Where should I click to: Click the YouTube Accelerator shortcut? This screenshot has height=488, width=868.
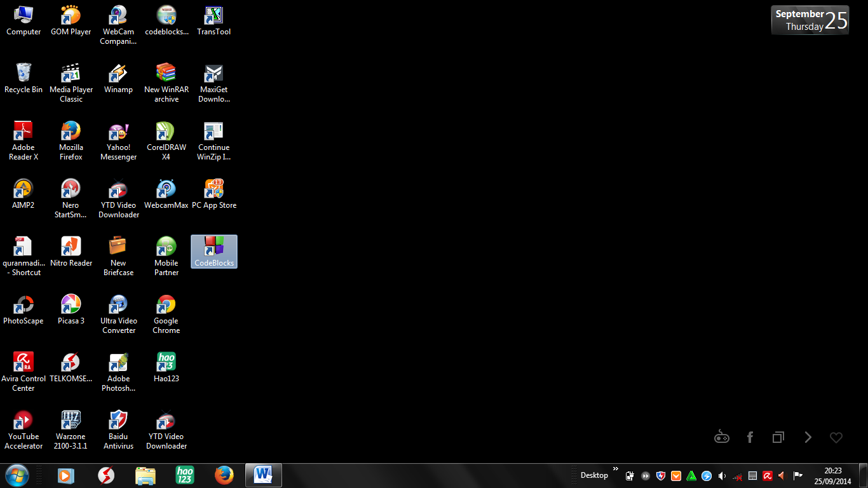pos(24,430)
